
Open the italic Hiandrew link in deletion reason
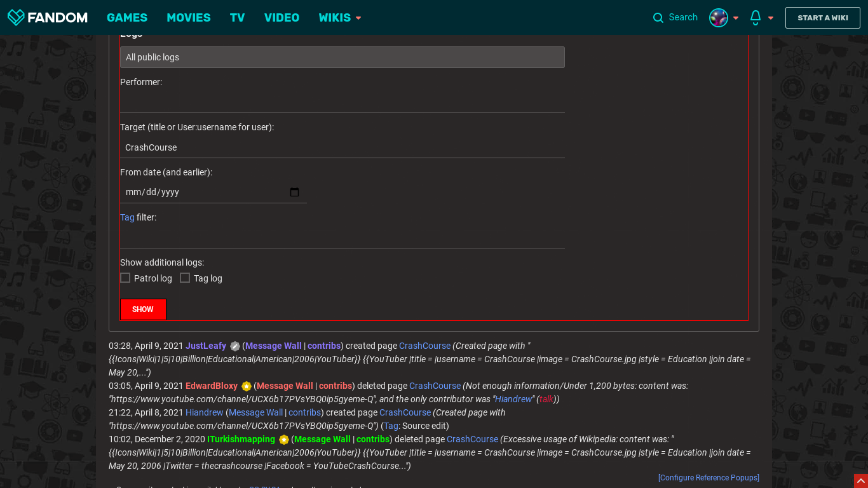513,399
